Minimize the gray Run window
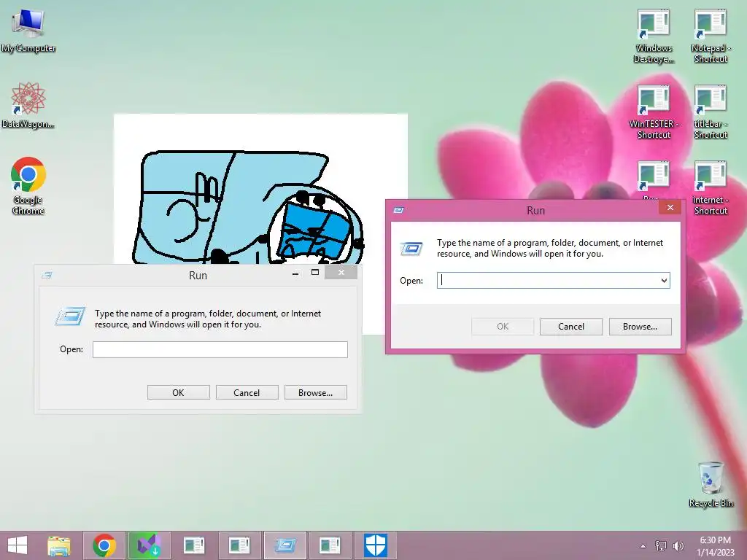747x560 pixels. (295, 273)
